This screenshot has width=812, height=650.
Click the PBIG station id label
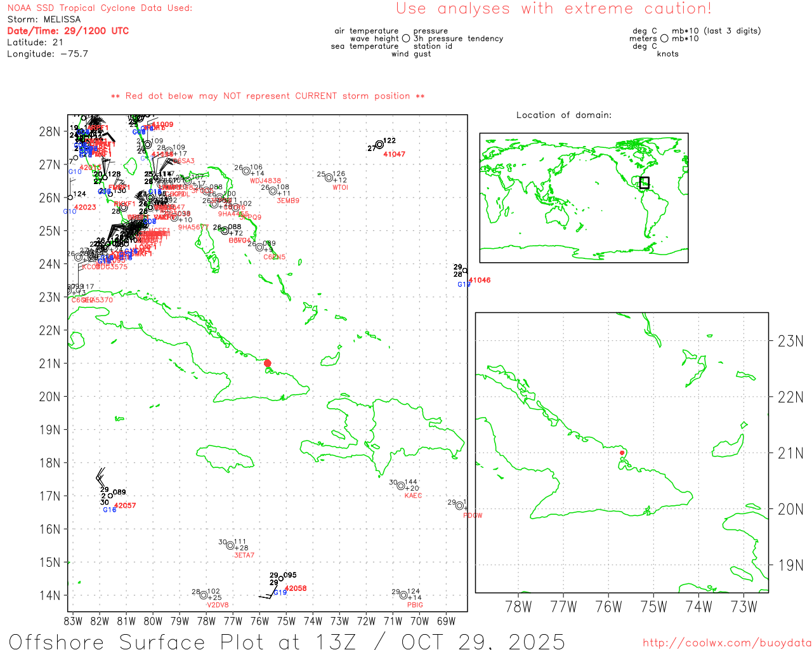(x=415, y=605)
